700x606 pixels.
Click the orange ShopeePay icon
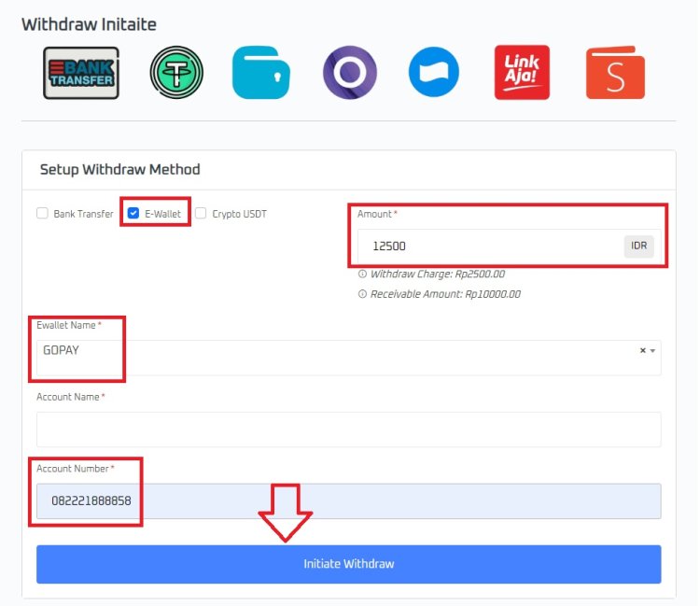tap(615, 73)
